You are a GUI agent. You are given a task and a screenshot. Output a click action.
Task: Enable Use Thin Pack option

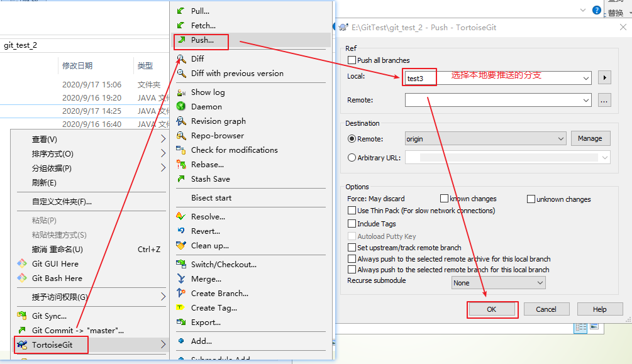(352, 211)
